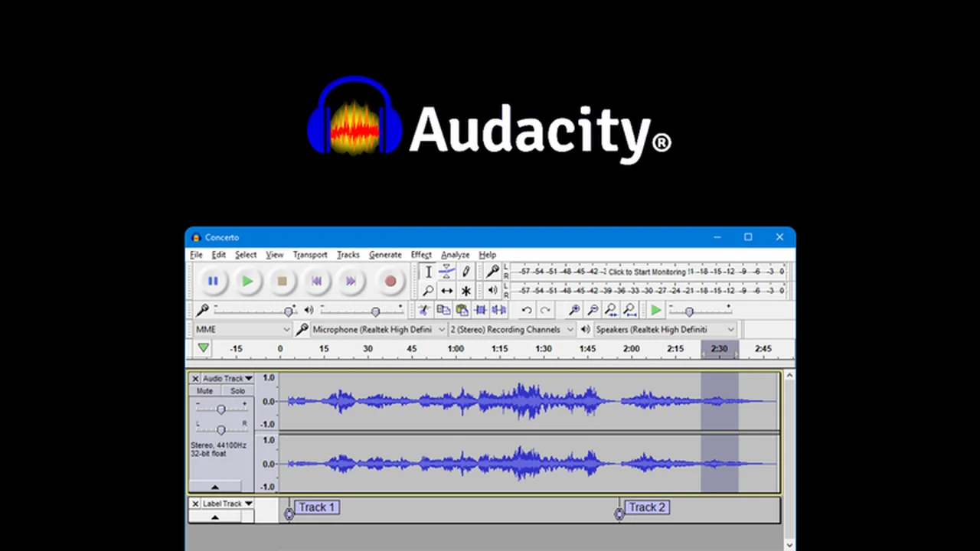Select the Selection (I-beam) tool
Image resolution: width=980 pixels, height=551 pixels.
click(428, 272)
